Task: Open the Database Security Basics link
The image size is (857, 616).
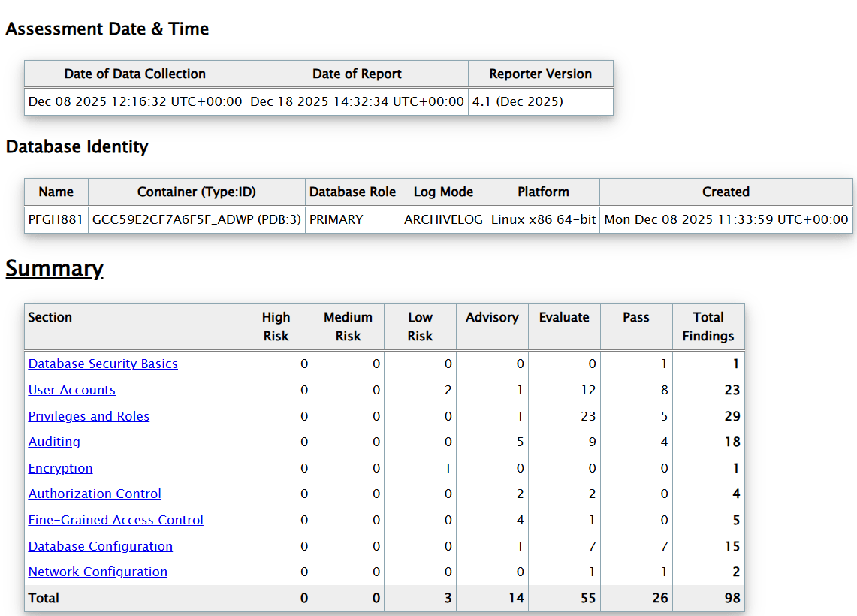Action: [103, 364]
